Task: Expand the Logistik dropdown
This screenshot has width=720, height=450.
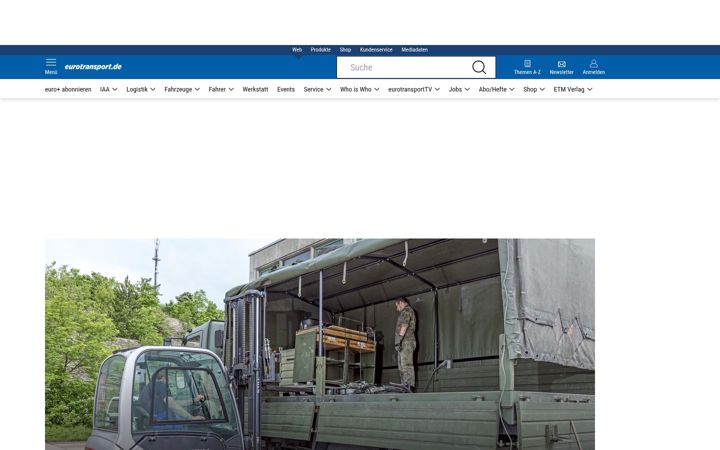Action: [141, 90]
